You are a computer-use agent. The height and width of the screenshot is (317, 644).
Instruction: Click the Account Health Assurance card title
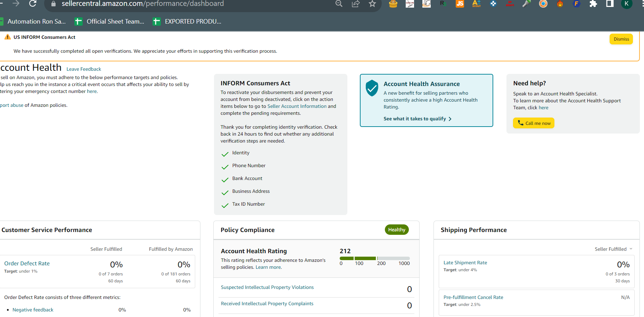coord(422,84)
